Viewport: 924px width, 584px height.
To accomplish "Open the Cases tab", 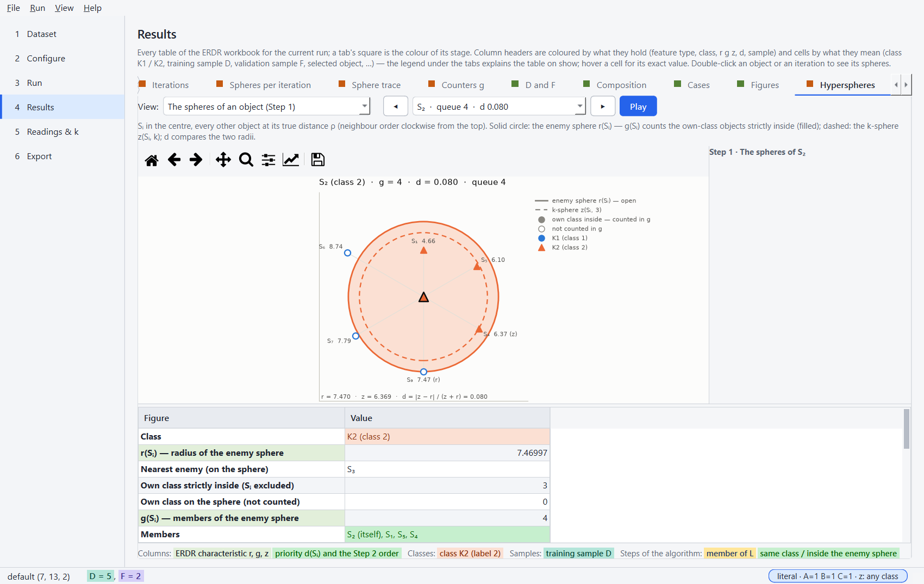I will [692, 85].
